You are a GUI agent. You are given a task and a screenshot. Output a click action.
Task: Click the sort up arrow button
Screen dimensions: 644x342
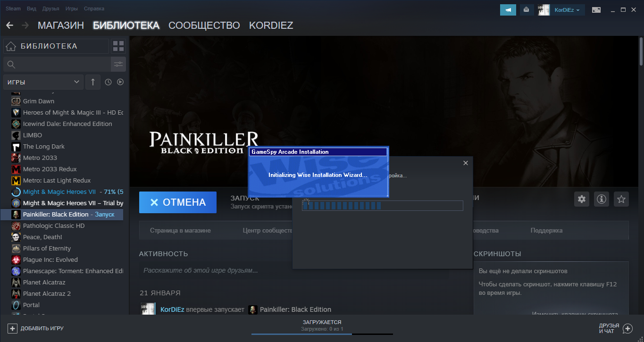click(x=93, y=82)
